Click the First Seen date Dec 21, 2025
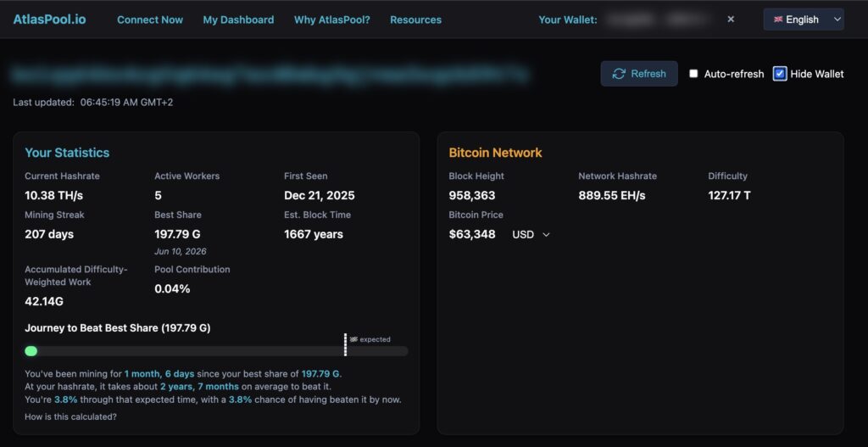This screenshot has height=447, width=868. 320,196
